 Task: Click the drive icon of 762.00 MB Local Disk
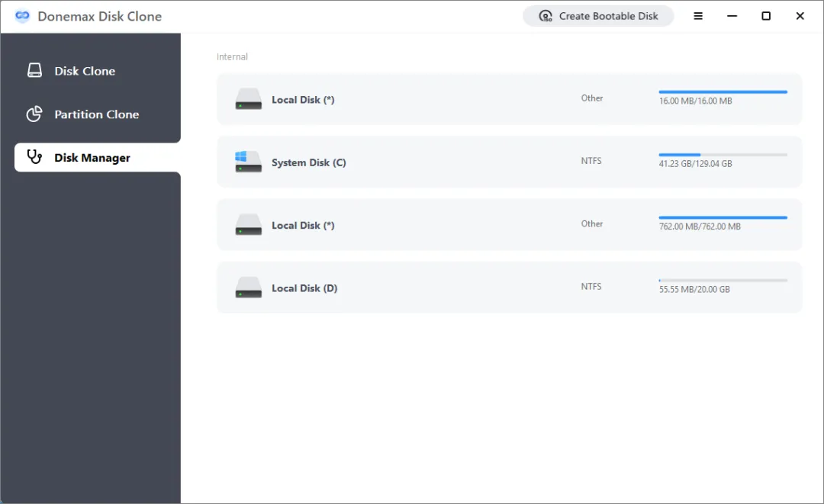pos(248,225)
